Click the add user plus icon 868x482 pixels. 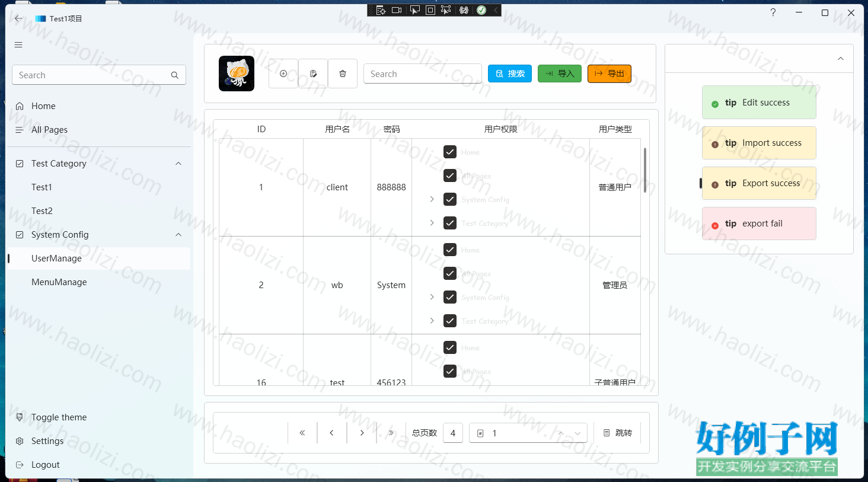tap(283, 74)
